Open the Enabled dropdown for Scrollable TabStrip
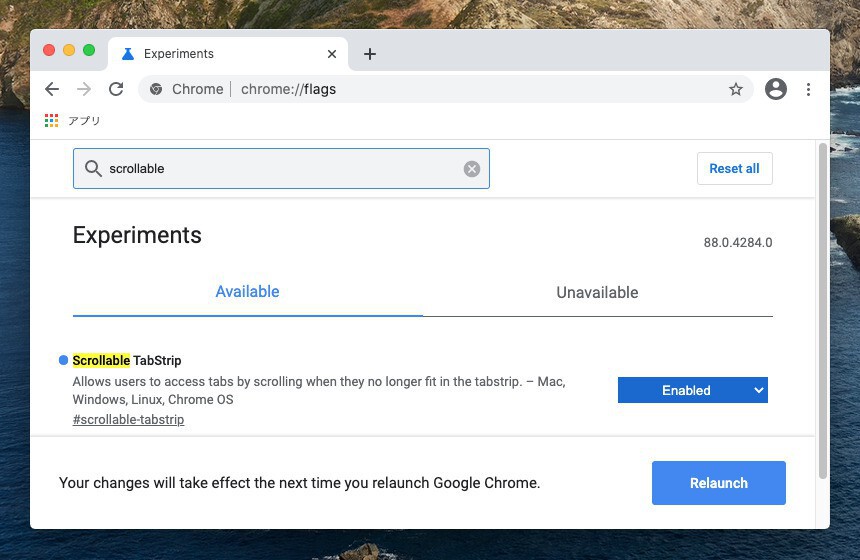 coord(692,390)
